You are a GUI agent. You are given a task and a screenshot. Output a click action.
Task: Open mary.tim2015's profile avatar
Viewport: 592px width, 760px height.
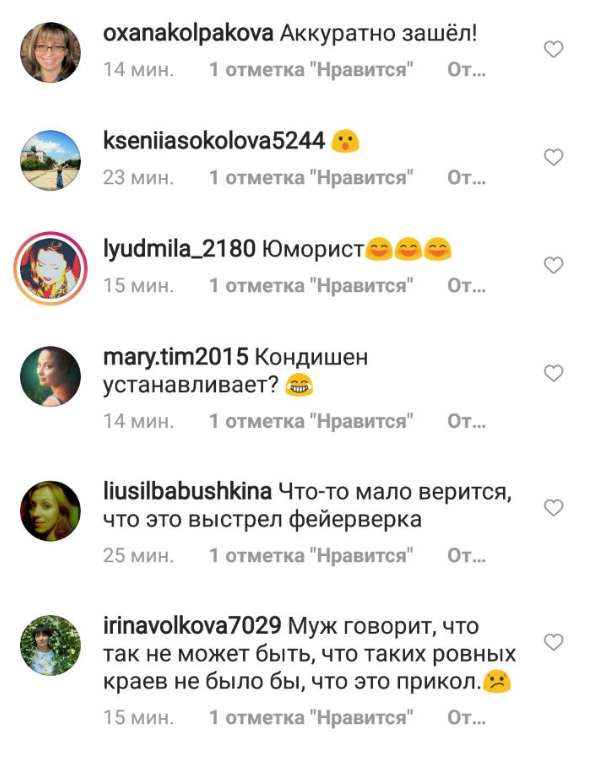50,376
